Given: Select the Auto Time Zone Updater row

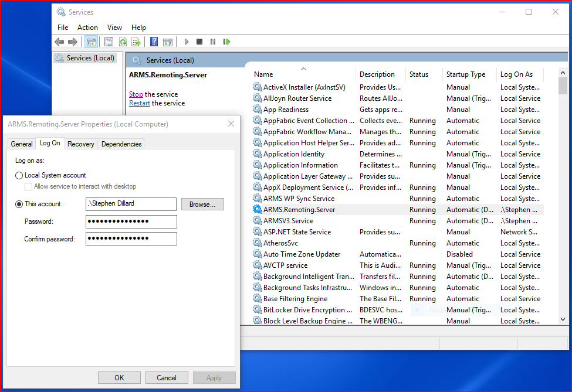Looking at the screenshot, I should pos(398,254).
